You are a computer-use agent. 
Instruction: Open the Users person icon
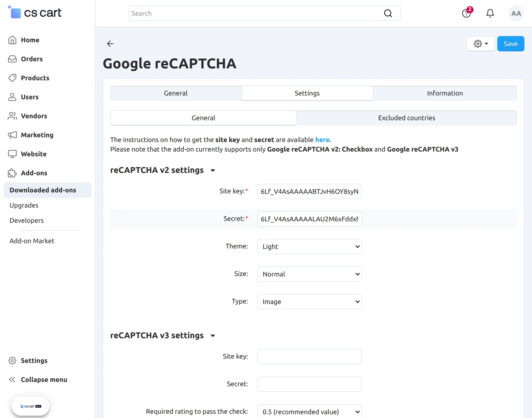(12, 97)
